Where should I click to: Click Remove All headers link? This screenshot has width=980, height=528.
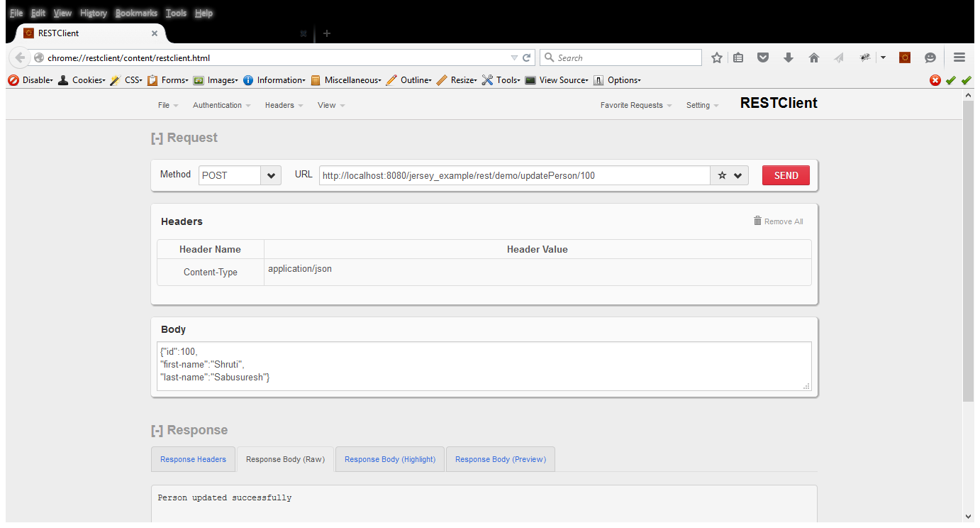coord(784,221)
